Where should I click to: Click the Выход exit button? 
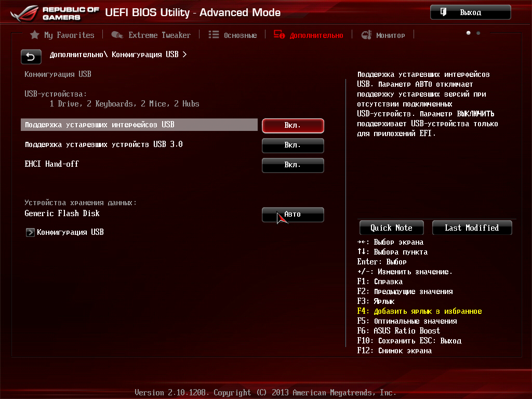click(470, 12)
